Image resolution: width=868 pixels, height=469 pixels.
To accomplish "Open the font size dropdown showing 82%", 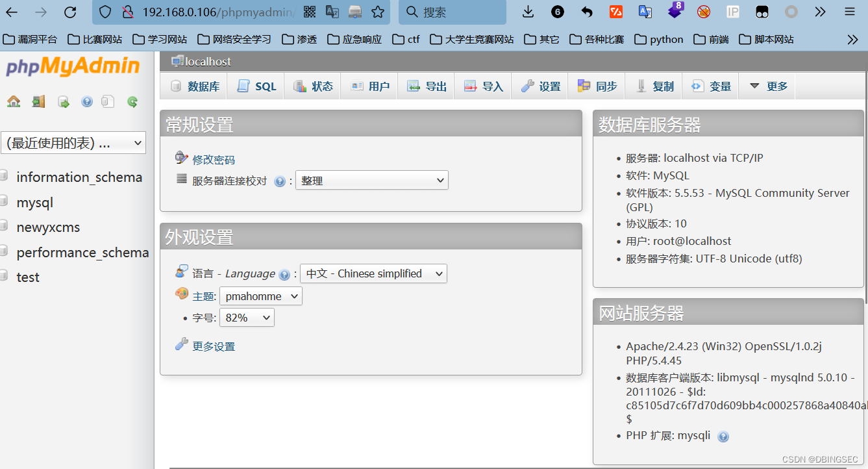I will pyautogui.click(x=247, y=317).
